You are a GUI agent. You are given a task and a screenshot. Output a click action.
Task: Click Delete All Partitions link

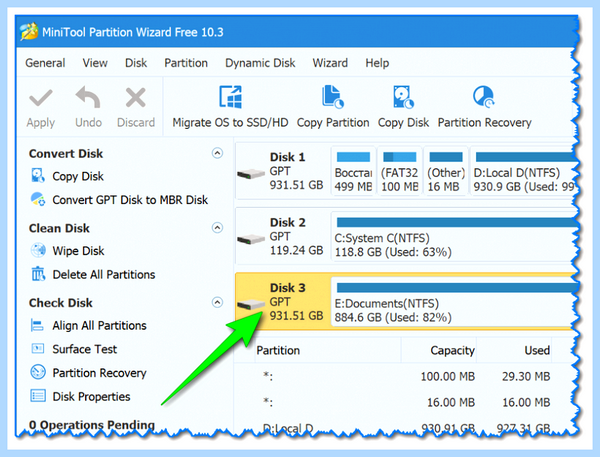pos(104,274)
